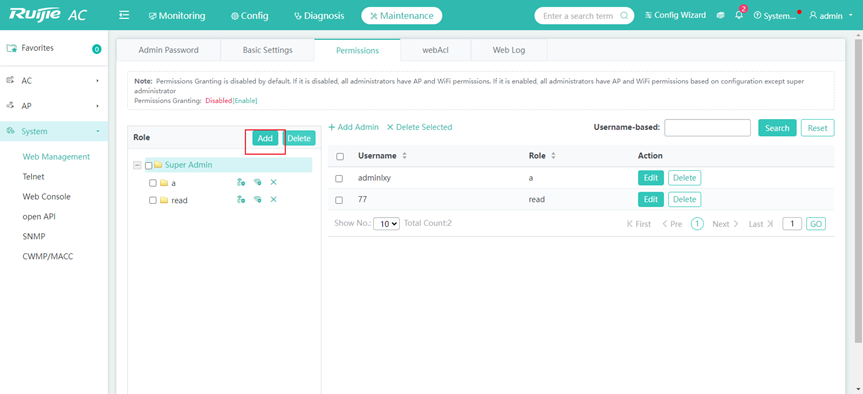Open SNMP in the sidebar
863x394 pixels.
34,237
